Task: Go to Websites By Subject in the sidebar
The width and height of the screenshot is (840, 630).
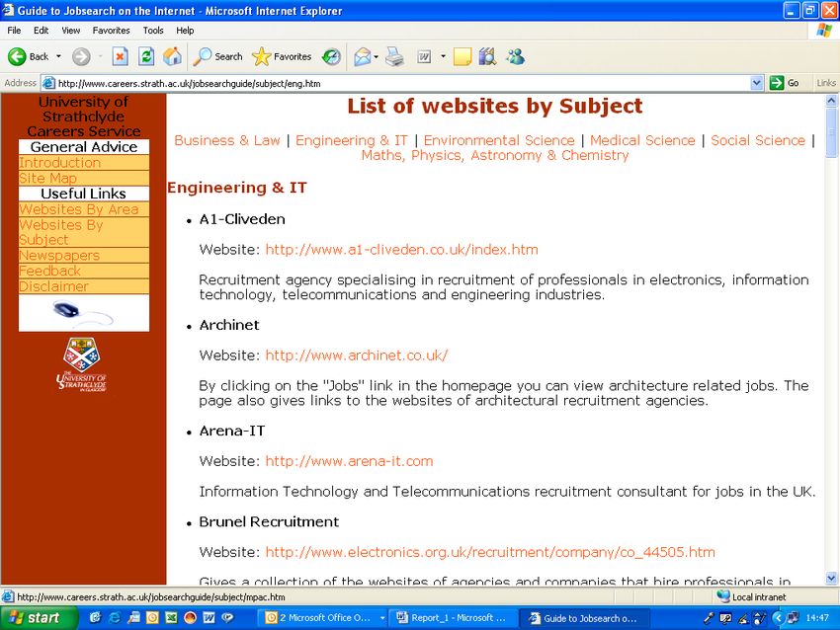Action: (60, 232)
